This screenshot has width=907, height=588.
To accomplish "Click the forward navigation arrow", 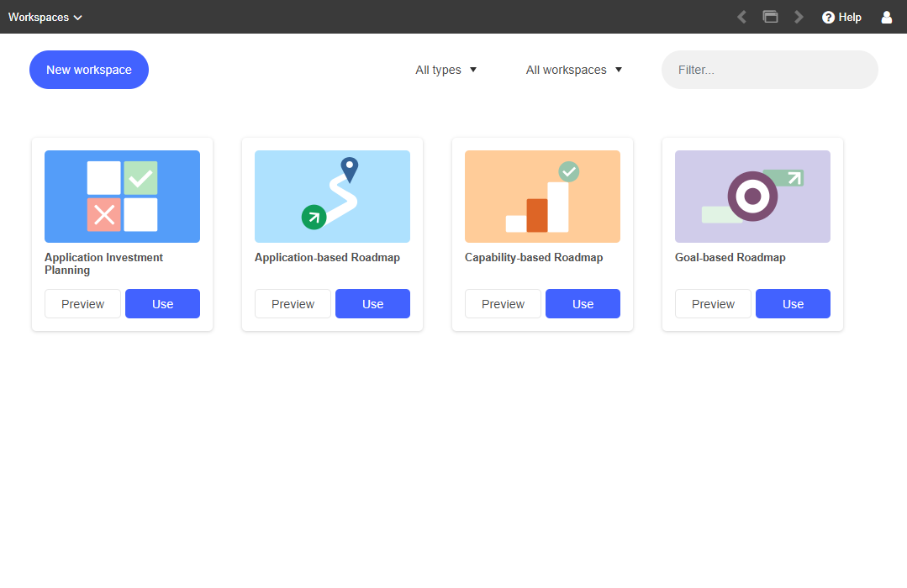I will [799, 16].
